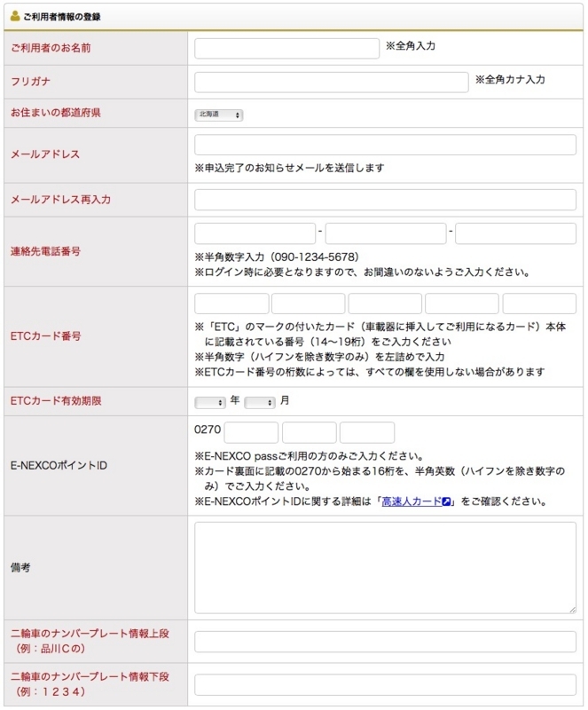This screenshot has width=588, height=710.
Task: Click the E-NEXCOポイントID row label
Action: pos(59,465)
